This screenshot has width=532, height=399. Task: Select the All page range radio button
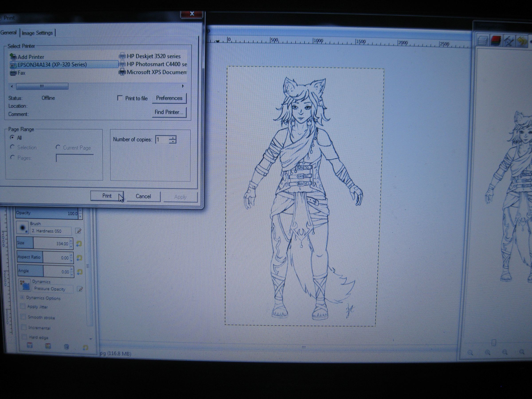pos(12,138)
